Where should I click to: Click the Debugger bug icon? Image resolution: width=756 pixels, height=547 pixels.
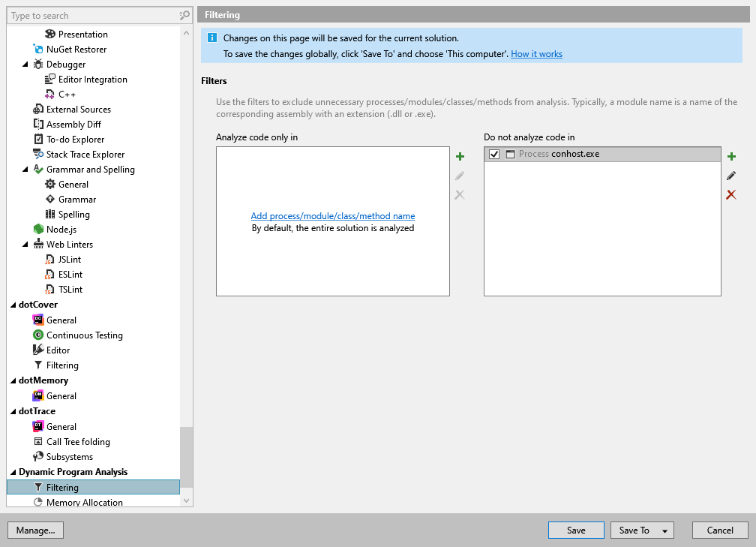tap(38, 65)
